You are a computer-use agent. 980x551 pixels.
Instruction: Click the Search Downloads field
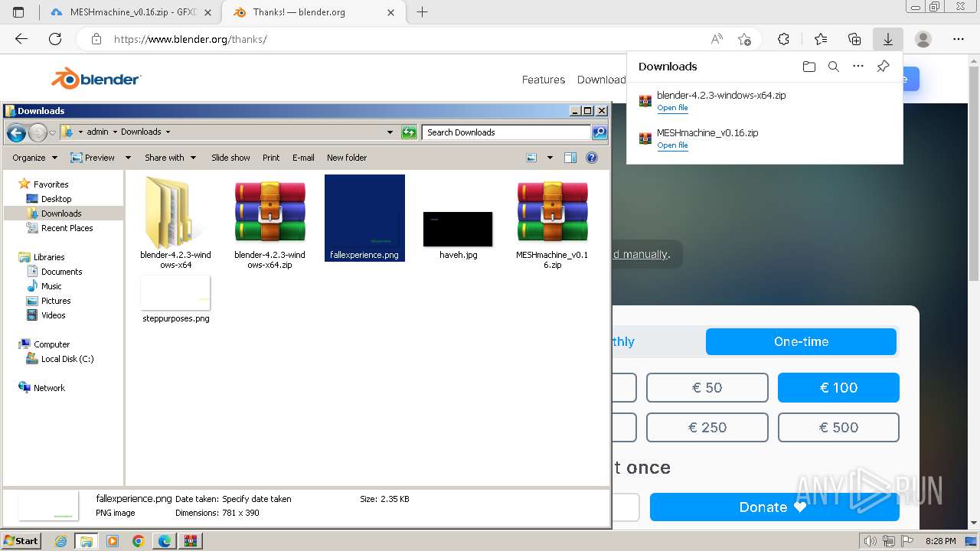coord(506,132)
